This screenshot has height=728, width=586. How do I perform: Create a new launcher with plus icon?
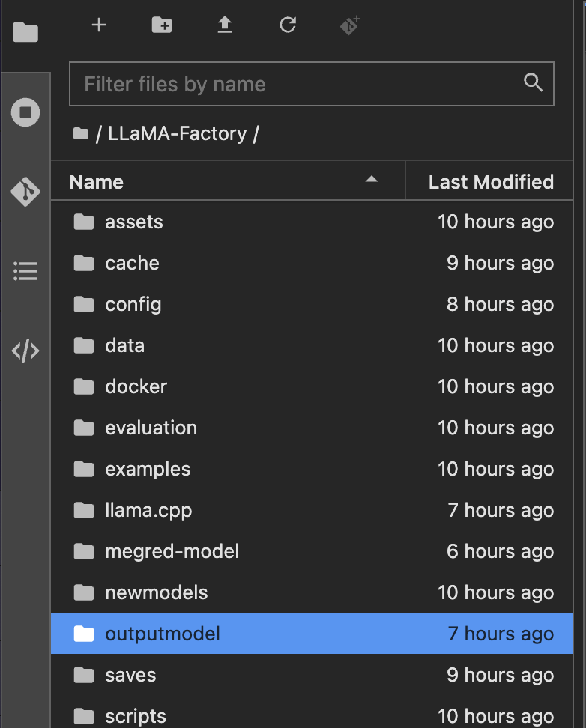(x=98, y=25)
